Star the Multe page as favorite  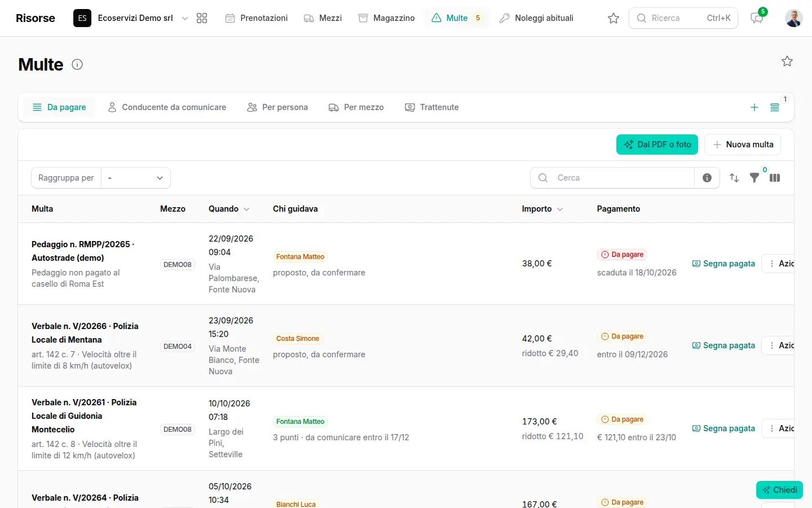pyautogui.click(x=787, y=61)
